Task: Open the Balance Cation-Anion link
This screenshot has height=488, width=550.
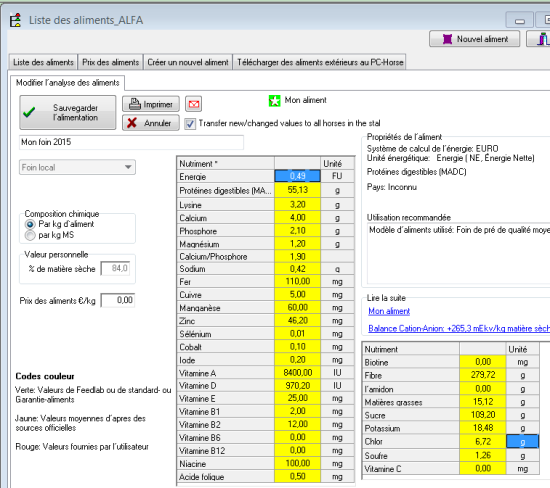Action: [459, 328]
